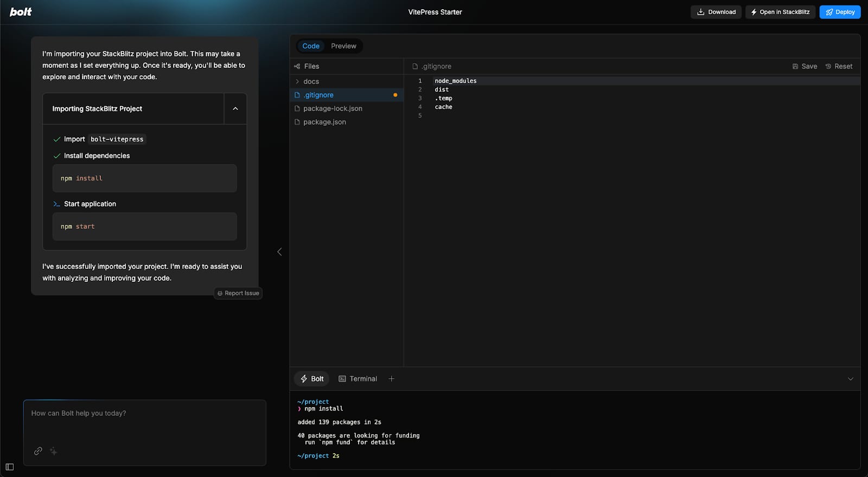The height and width of the screenshot is (477, 868).
Task: Open project in StackBlitz
Action: pyautogui.click(x=780, y=12)
